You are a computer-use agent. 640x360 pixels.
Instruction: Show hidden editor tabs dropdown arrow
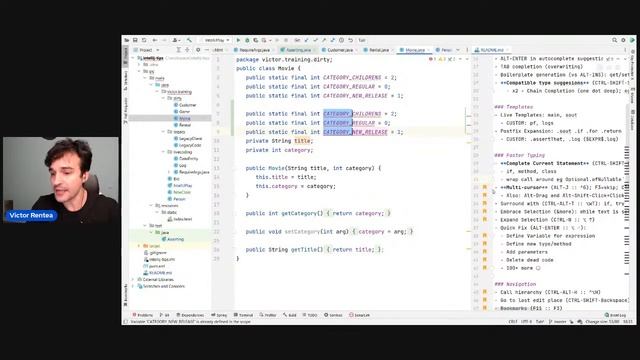pos(458,50)
